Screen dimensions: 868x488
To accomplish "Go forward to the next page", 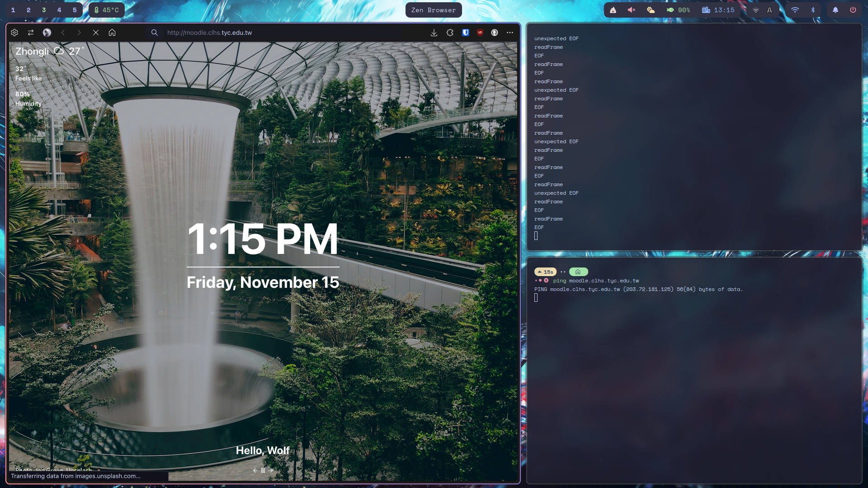I will click(x=79, y=33).
